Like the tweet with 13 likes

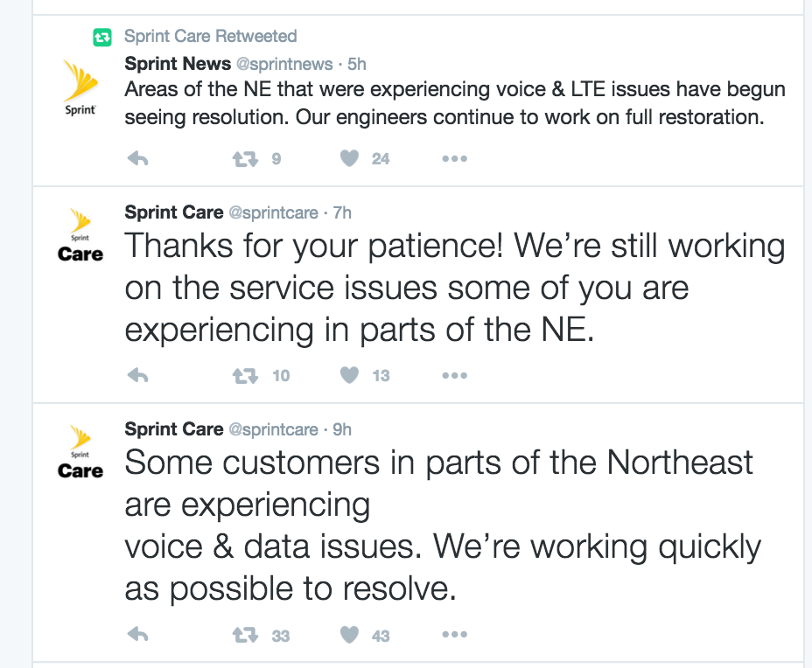pos(350,375)
